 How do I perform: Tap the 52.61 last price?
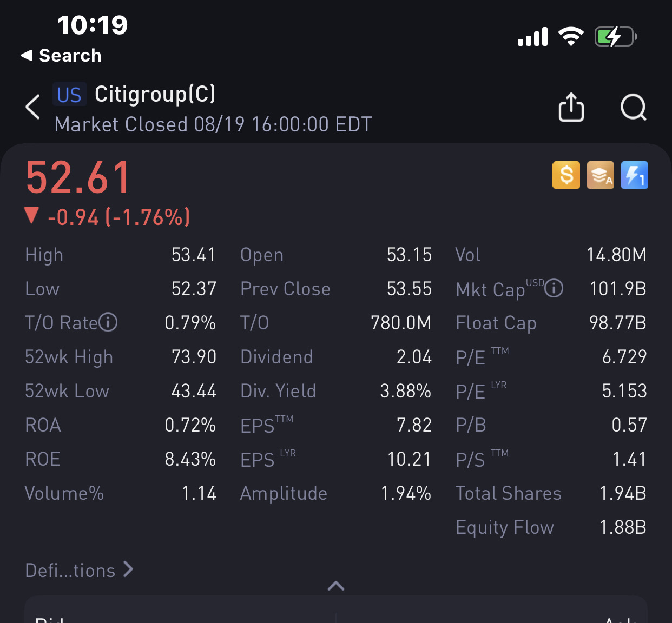(78, 177)
